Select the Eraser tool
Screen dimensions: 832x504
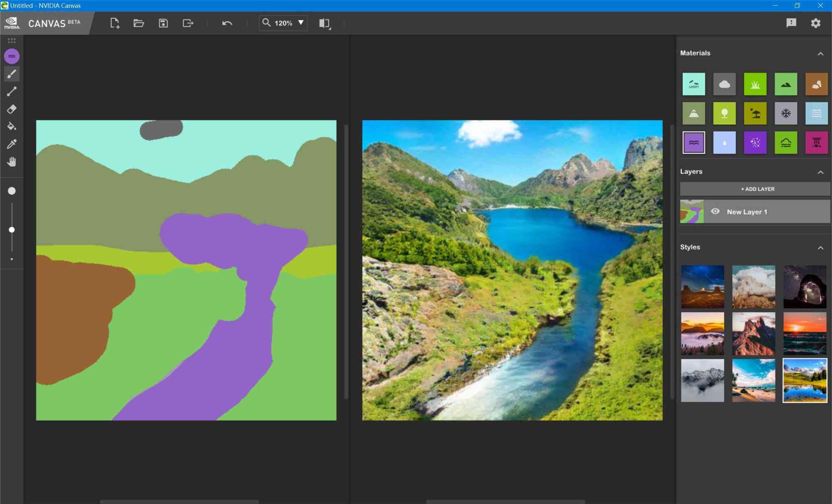click(11, 109)
